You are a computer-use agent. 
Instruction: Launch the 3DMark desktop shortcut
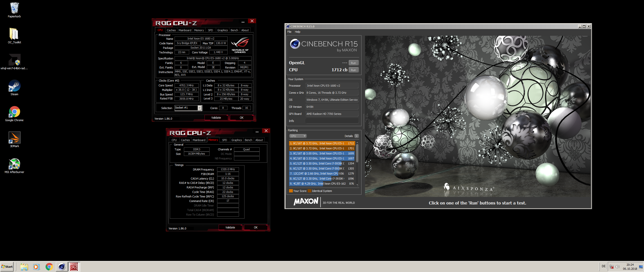14,140
